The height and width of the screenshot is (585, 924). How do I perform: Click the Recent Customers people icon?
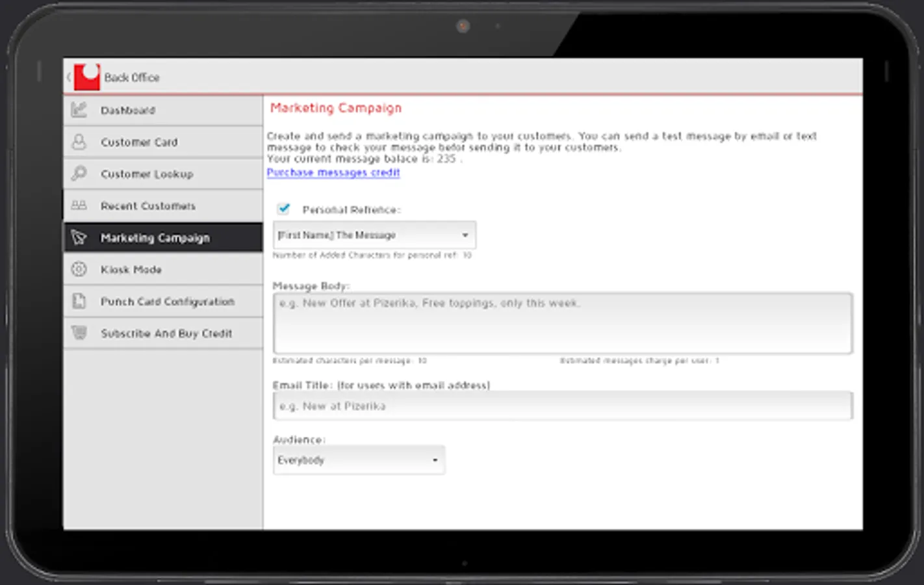(79, 205)
